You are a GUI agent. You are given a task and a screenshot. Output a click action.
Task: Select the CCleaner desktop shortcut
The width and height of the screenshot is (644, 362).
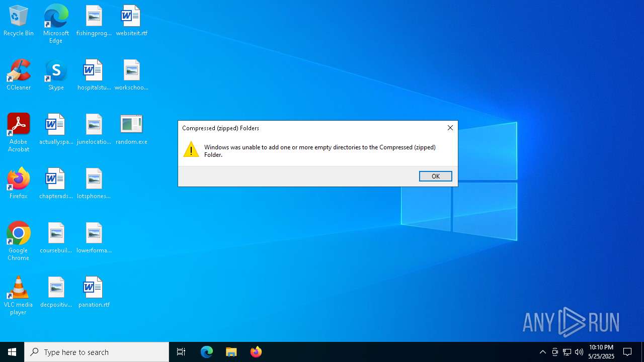[x=19, y=75]
